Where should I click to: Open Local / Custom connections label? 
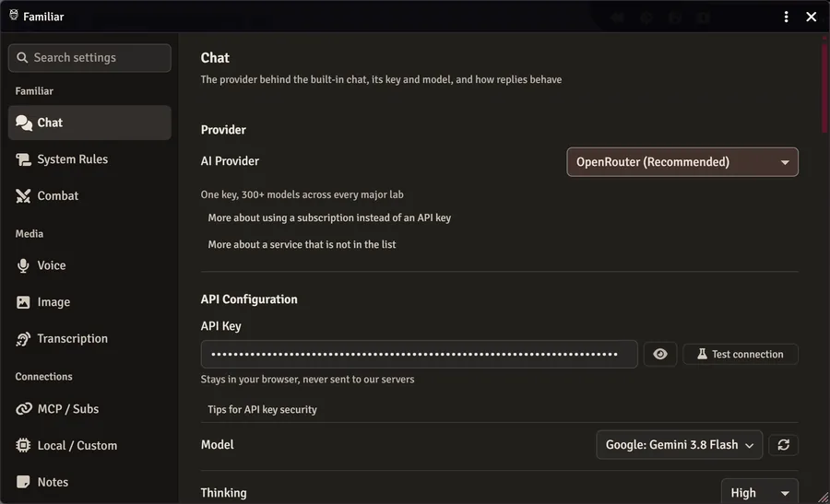click(77, 445)
